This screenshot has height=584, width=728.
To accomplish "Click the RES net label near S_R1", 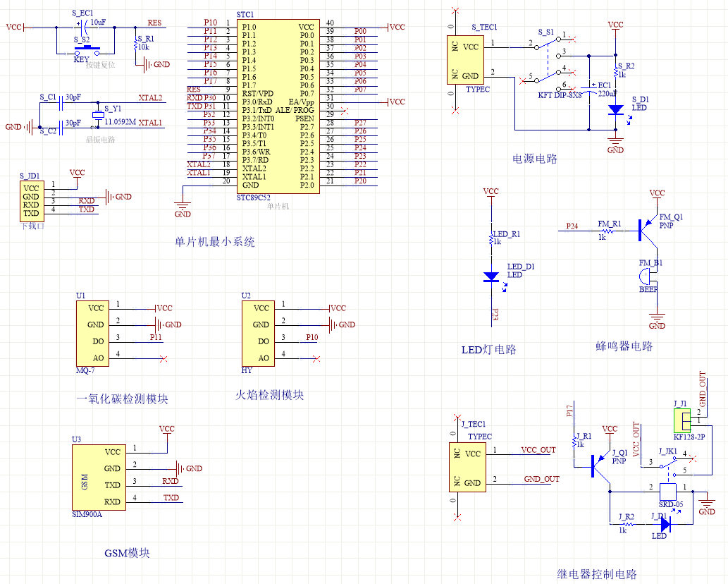I will tap(154, 23).
